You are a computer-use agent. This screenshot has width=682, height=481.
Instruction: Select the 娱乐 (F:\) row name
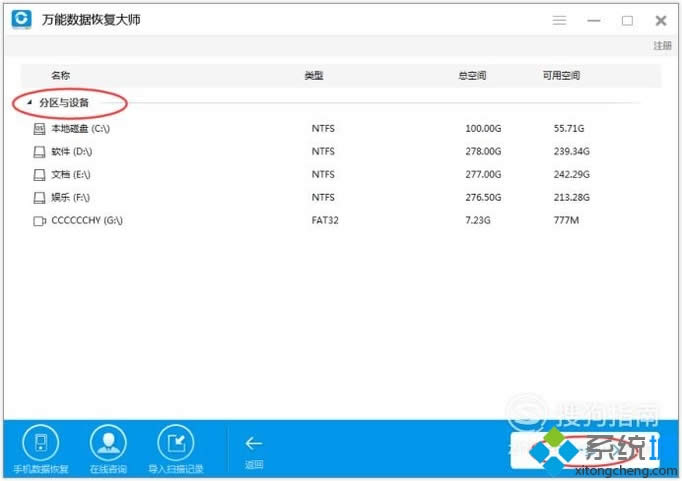click(x=70, y=198)
